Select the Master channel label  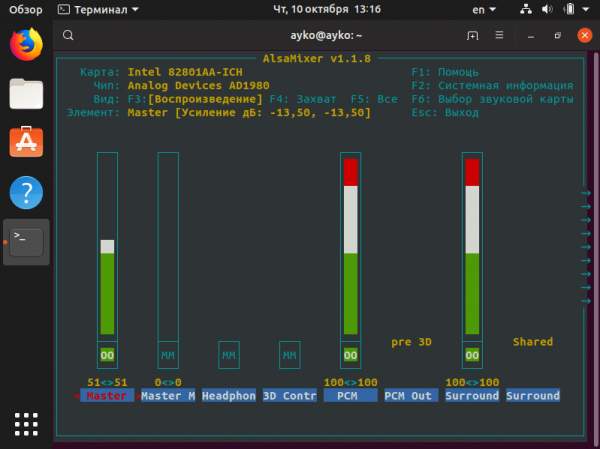107,395
